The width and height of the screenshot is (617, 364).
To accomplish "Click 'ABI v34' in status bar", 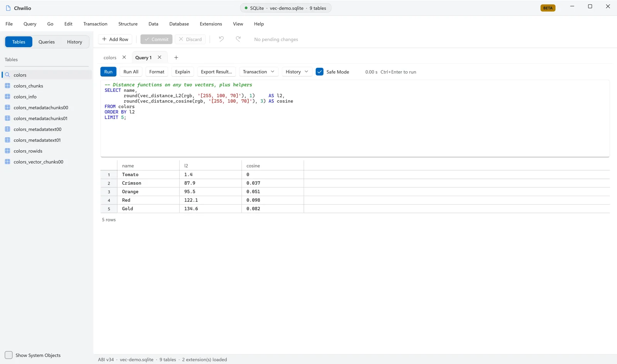I will click(106, 359).
